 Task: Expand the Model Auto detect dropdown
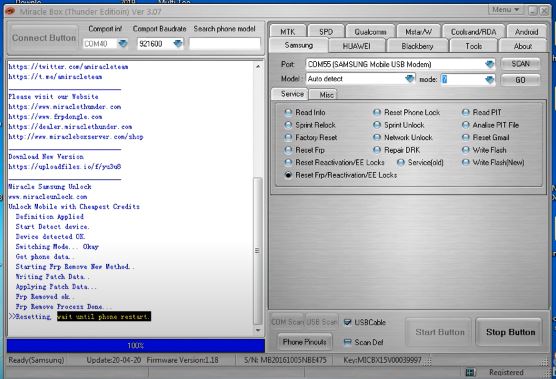tap(410, 79)
